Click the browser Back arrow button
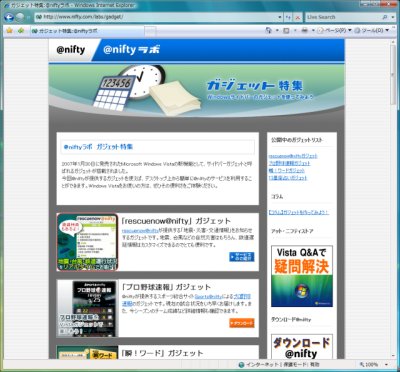Image resolution: width=400 pixels, height=372 pixels. click(x=9, y=17)
